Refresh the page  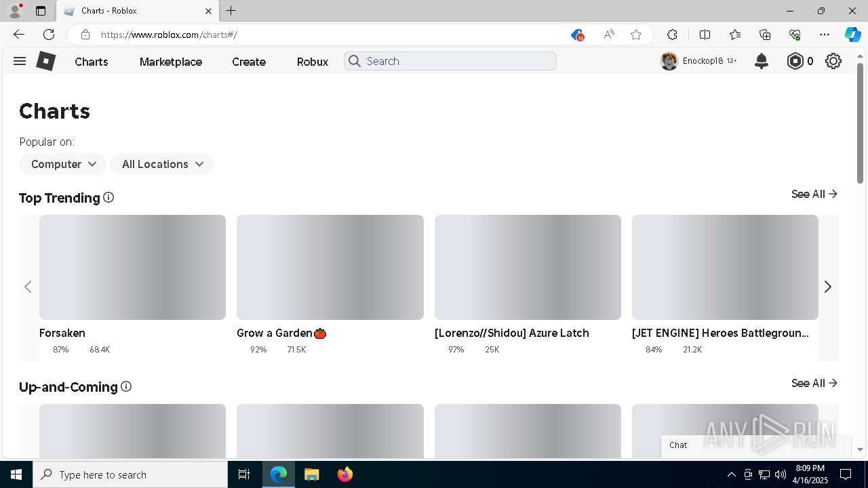pos(49,35)
